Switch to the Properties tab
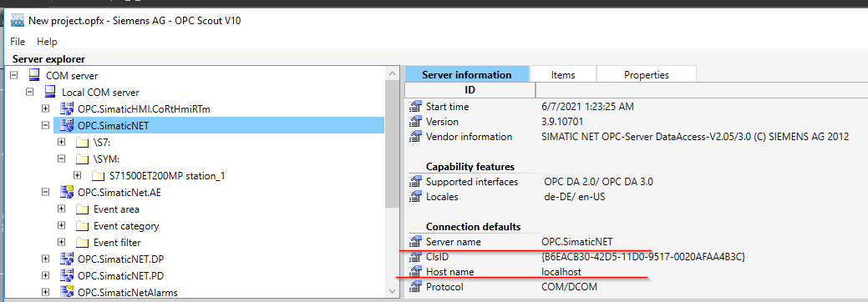 point(647,75)
